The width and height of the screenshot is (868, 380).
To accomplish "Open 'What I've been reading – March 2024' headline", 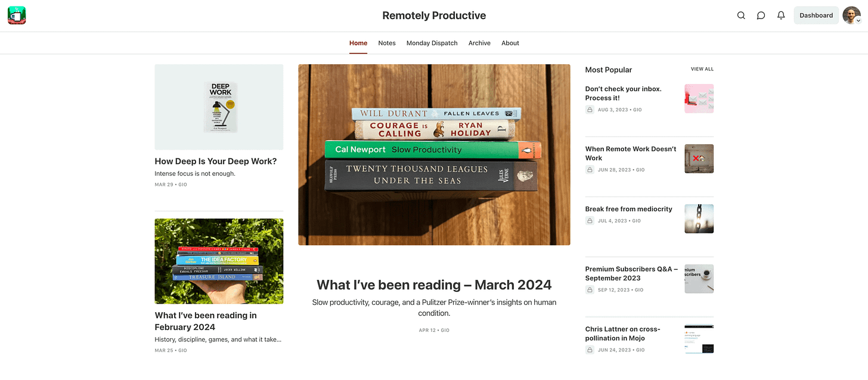I will [x=434, y=285].
